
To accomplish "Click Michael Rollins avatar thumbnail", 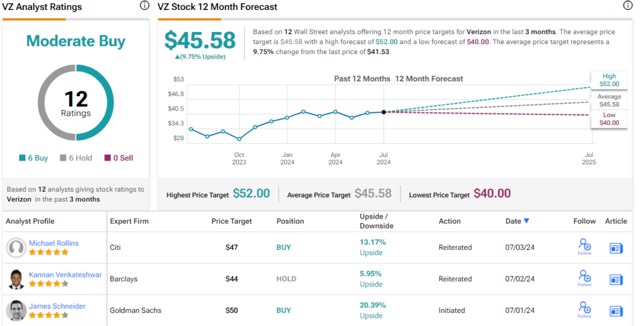I will [x=16, y=247].
